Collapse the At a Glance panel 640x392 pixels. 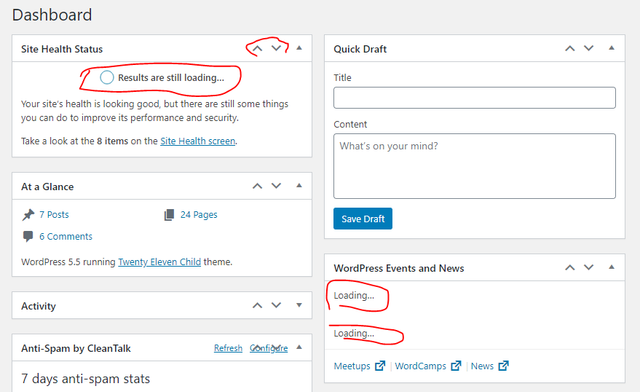(299, 185)
